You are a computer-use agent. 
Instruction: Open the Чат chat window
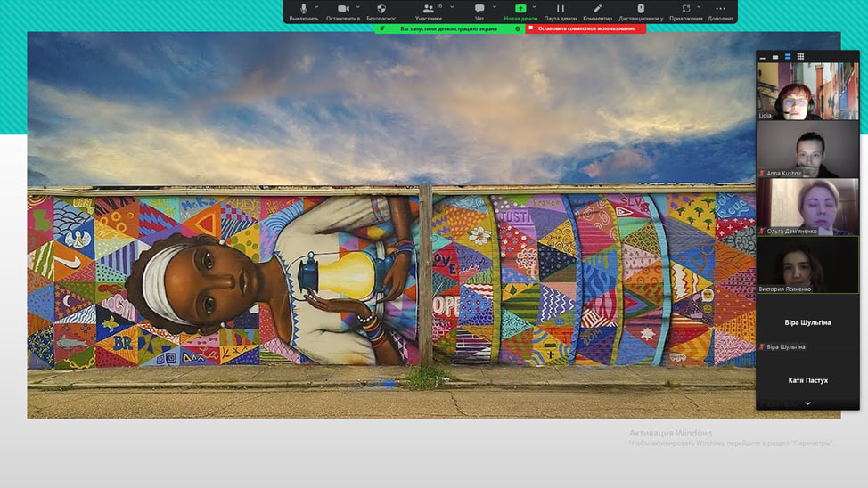pos(479,12)
